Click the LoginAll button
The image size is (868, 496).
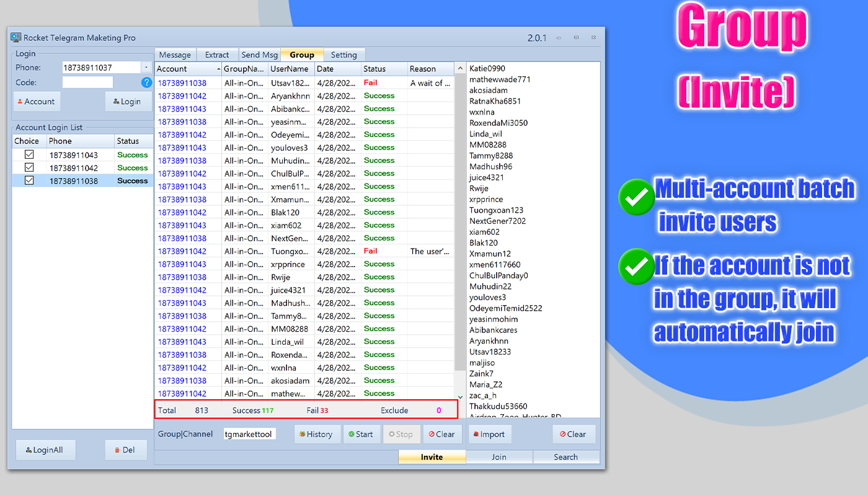45,449
